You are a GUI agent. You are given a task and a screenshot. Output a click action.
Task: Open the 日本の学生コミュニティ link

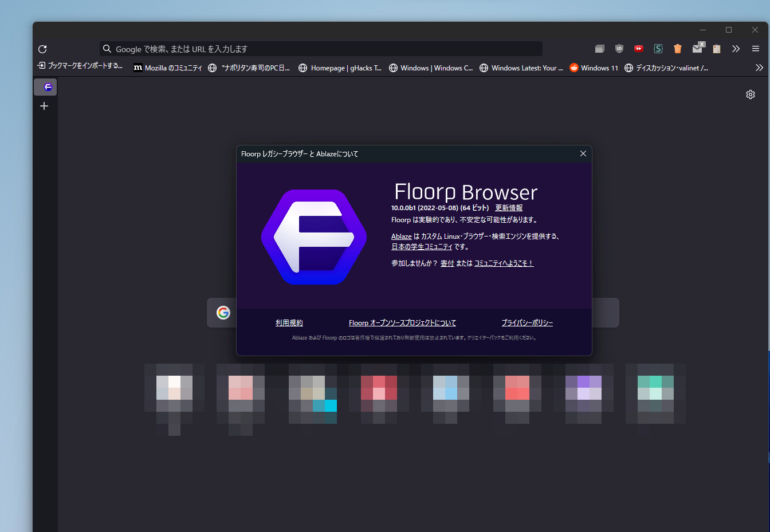coord(422,247)
